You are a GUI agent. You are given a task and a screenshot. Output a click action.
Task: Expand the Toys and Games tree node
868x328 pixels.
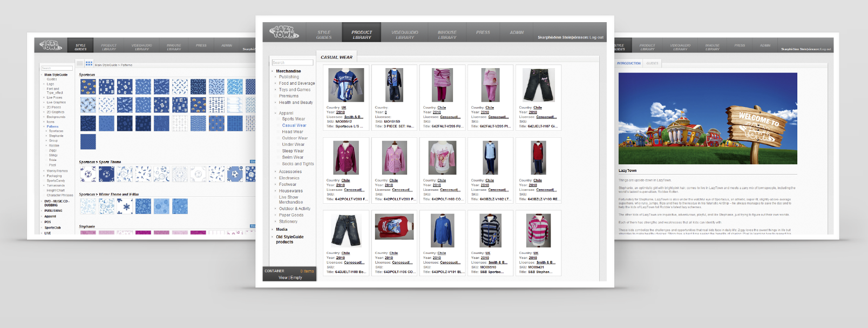[294, 90]
